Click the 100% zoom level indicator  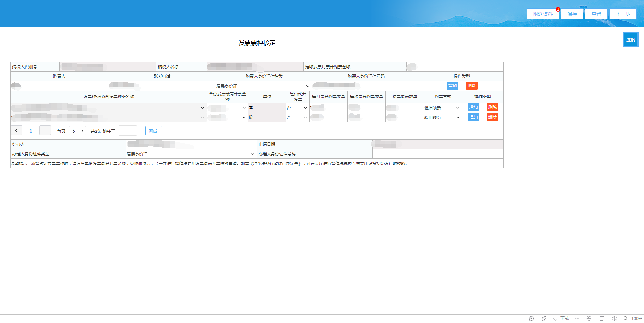tap(637, 319)
